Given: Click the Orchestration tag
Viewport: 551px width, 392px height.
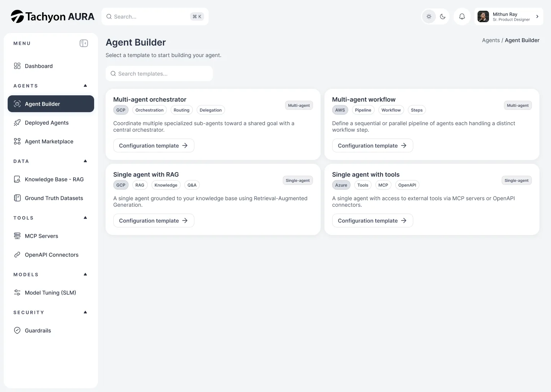Looking at the screenshot, I should click(x=150, y=110).
